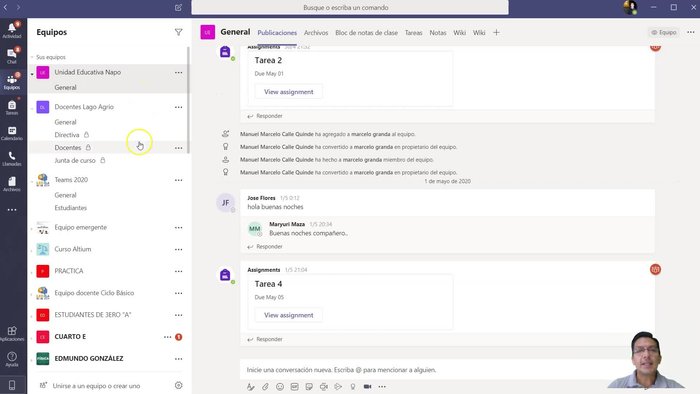View assignment for Tarea 4
The height and width of the screenshot is (394, 700).
point(288,315)
